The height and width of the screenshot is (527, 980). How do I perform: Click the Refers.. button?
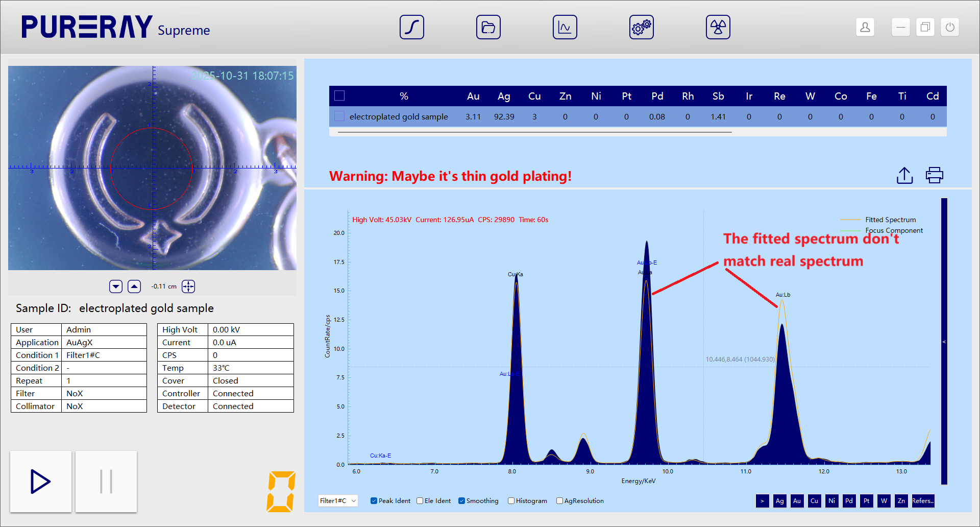922,501
